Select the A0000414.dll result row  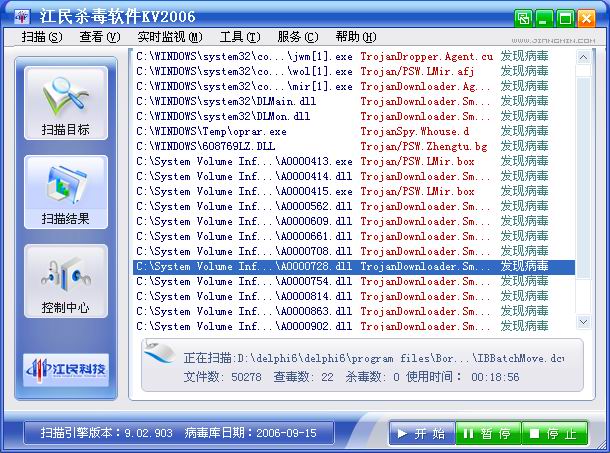tap(354, 176)
